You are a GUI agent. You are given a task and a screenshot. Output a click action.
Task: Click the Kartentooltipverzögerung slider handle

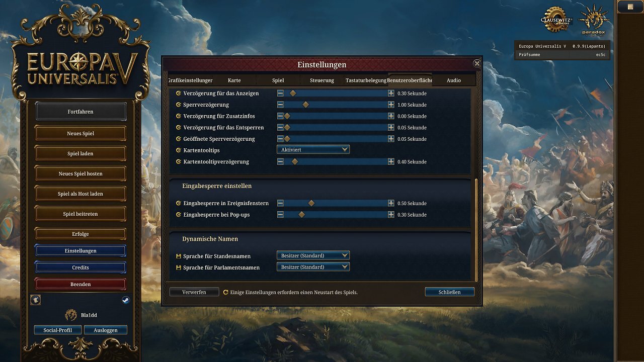tap(295, 161)
